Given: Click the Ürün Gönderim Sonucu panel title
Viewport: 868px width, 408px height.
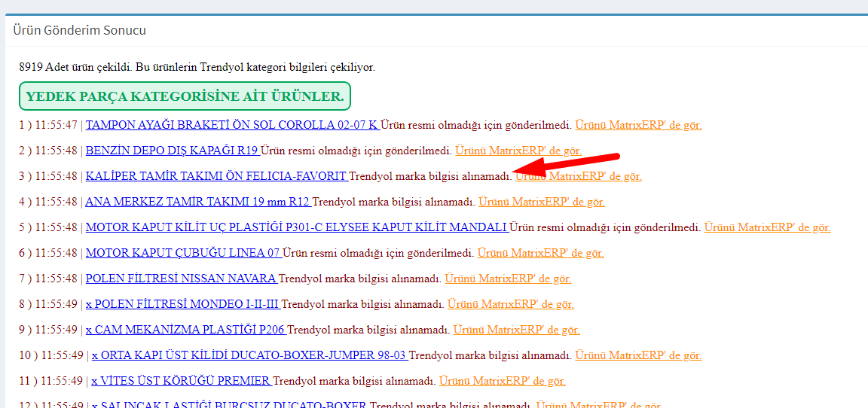Looking at the screenshot, I should coord(79,31).
